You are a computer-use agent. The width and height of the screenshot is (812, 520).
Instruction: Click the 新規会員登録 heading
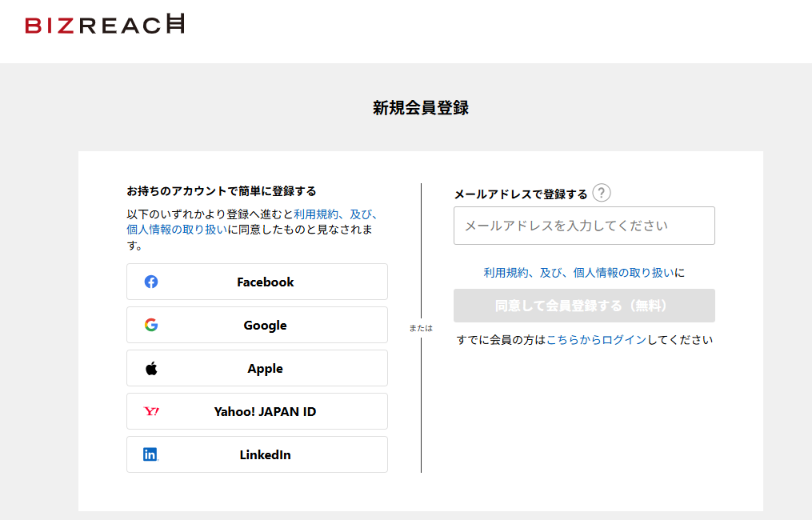tap(421, 108)
